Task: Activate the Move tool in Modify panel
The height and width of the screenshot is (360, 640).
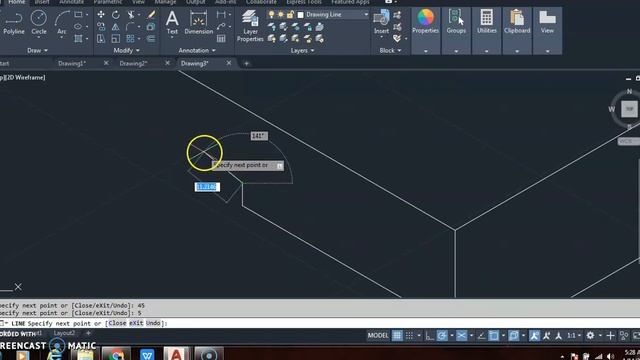Action: [101, 15]
